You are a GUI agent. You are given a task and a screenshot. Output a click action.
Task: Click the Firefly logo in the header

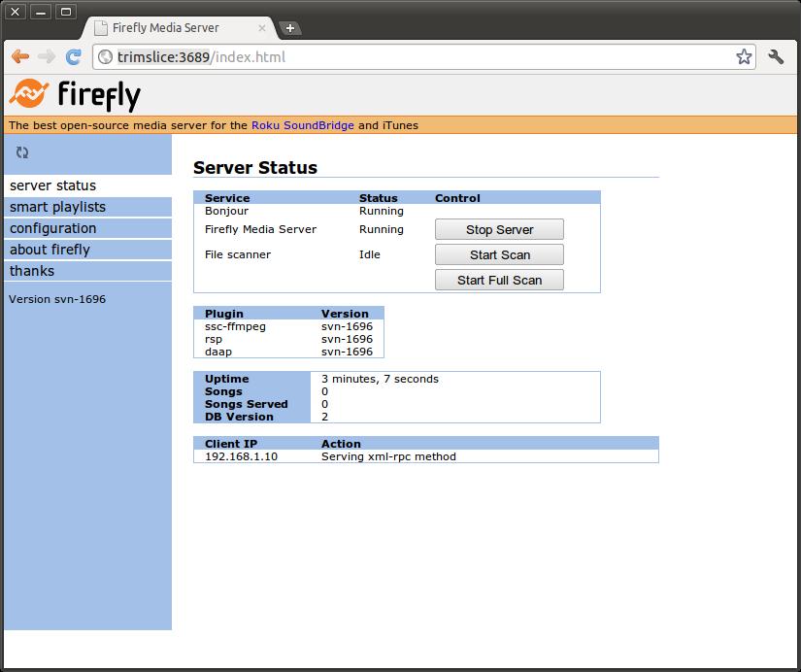[x=76, y=95]
